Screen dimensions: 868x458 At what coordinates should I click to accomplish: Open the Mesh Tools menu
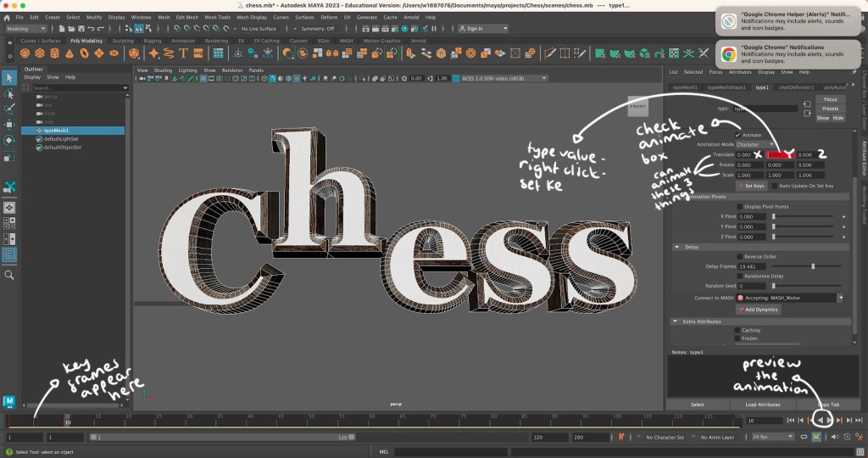click(217, 17)
